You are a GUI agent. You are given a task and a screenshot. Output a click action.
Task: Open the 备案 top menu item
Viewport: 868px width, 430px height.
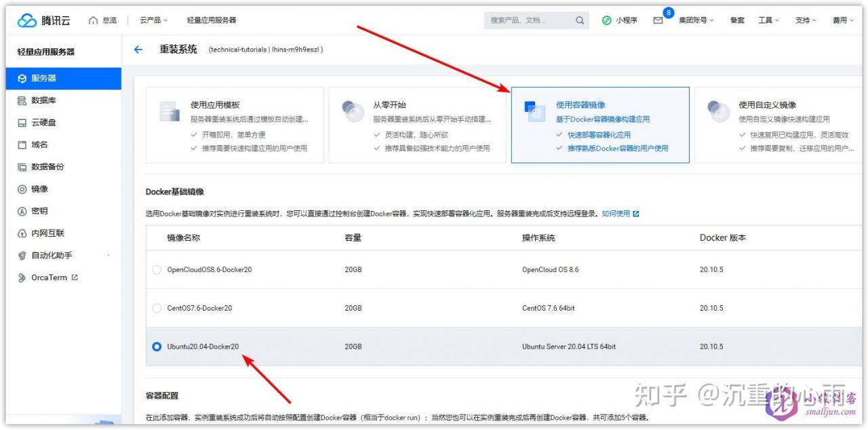(737, 20)
